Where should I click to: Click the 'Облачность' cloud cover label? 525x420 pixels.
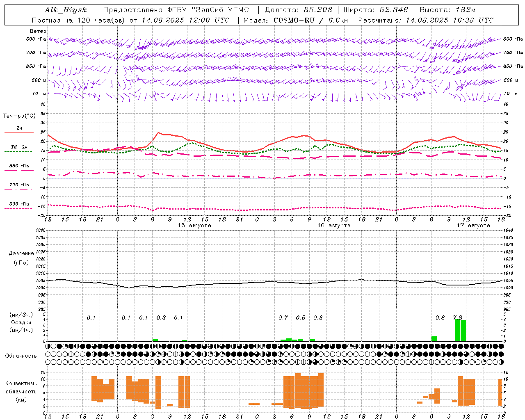tap(21, 356)
